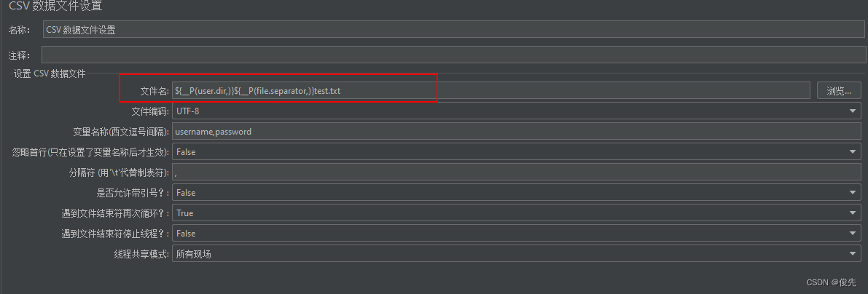
Task: Click the 变量名称(西文逗号间隔) label
Action: [121, 132]
